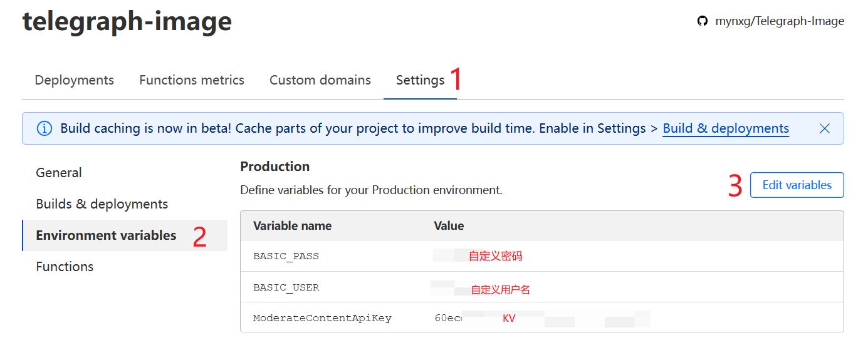Click the Value column header
This screenshot has height=350, width=868.
449,226
